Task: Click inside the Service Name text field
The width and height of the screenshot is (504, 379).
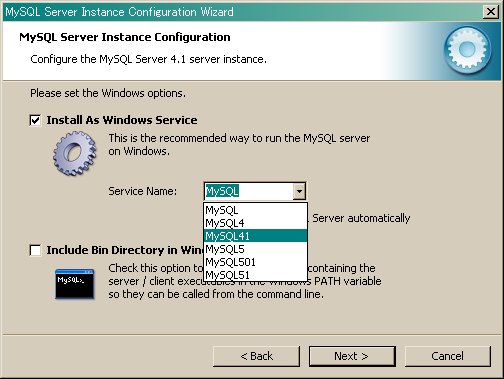Action: click(249, 191)
